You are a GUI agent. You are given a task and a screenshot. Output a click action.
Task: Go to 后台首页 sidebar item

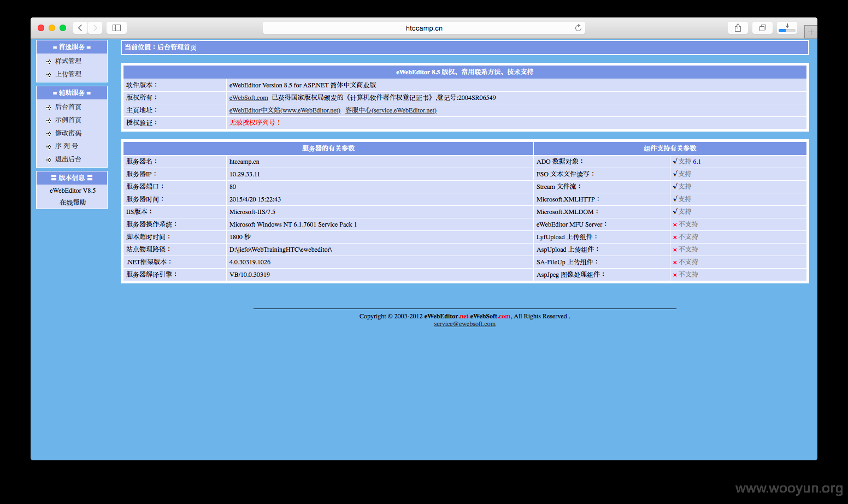68,107
